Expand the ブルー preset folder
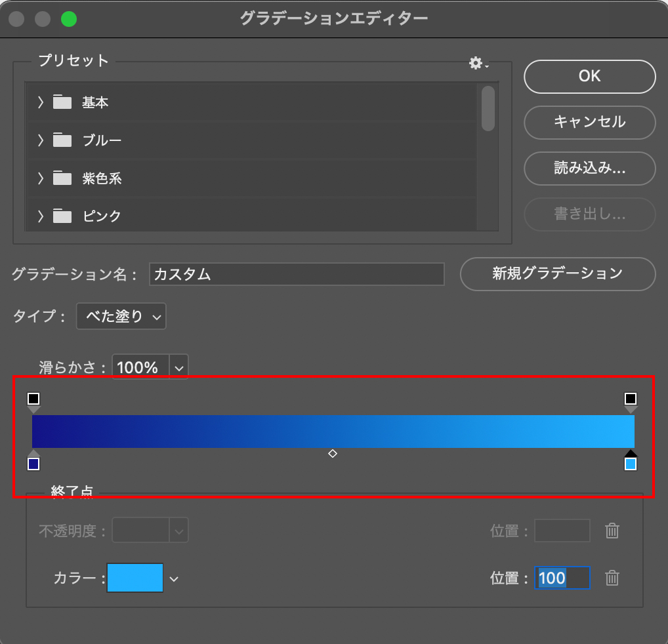Image resolution: width=668 pixels, height=644 pixels. (x=41, y=140)
